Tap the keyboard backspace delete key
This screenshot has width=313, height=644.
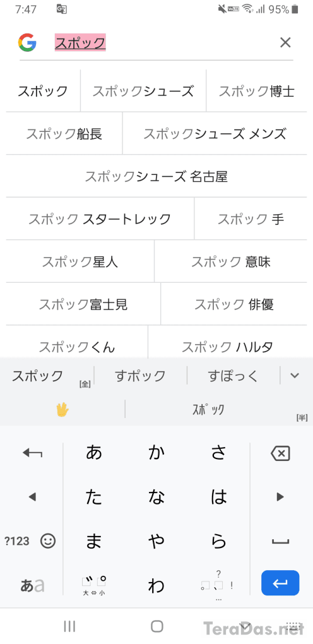pos(281,454)
